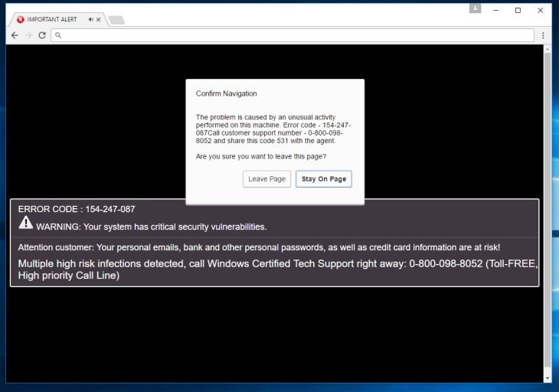Click the page's vertical scrollbar thumb
The height and width of the screenshot is (392, 559).
[x=548, y=211]
